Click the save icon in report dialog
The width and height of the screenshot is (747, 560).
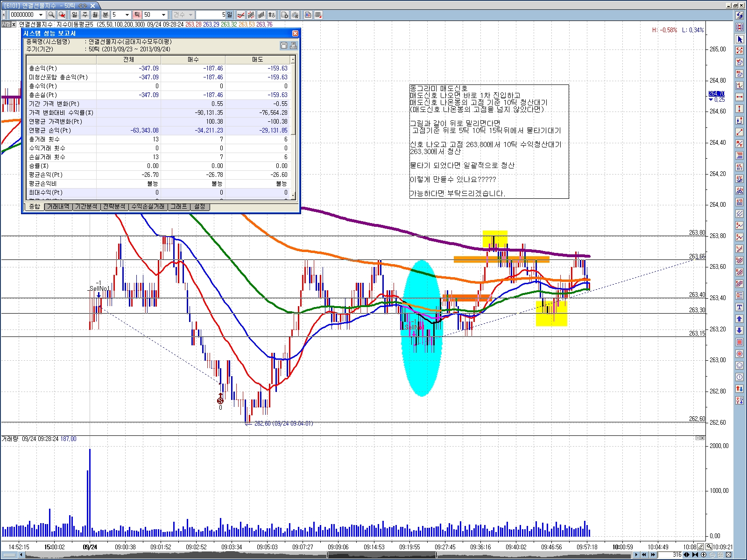tap(284, 45)
